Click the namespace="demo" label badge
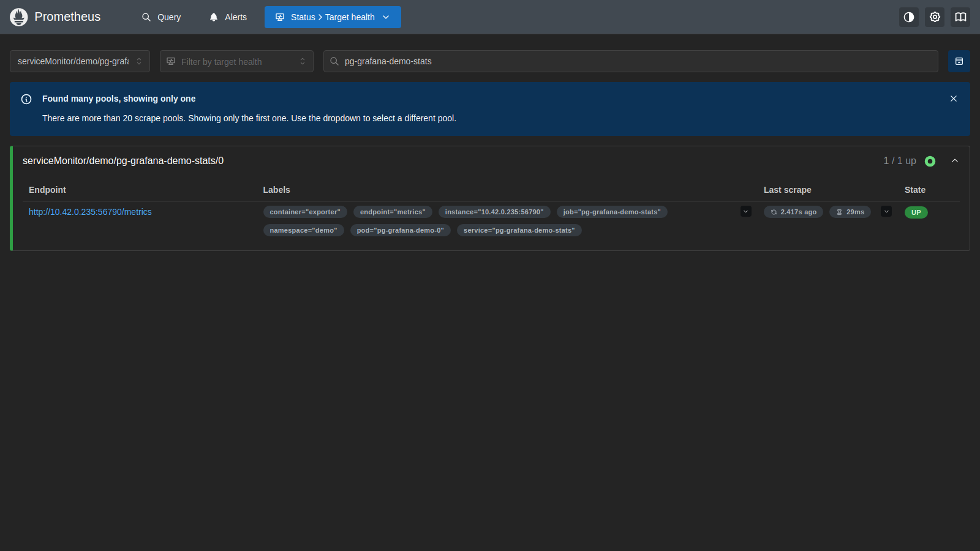This screenshot has height=551, width=980. [x=304, y=230]
